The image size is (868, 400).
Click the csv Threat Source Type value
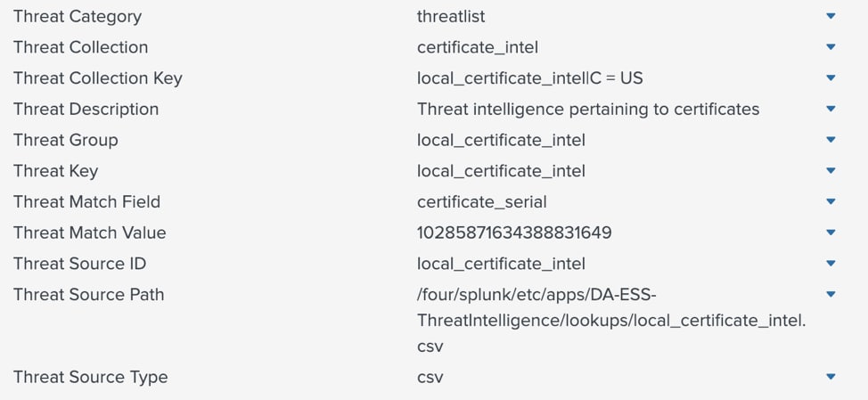click(430, 378)
